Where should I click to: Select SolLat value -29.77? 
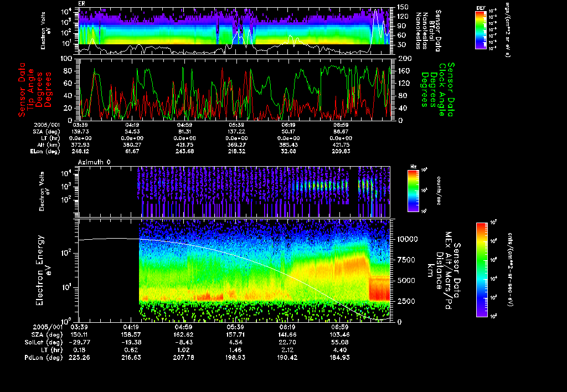79,342
